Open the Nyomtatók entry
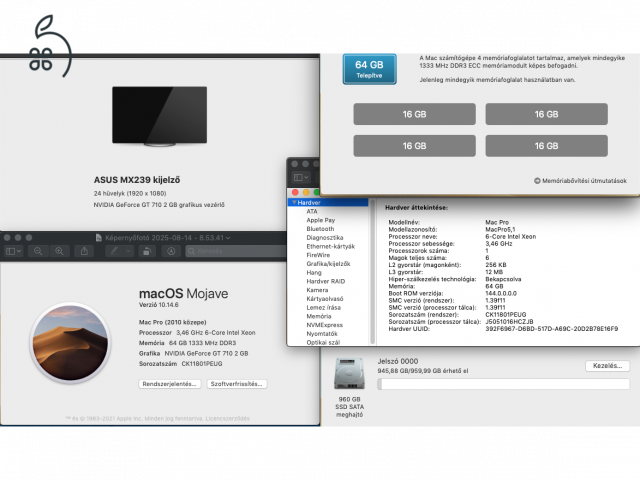The width and height of the screenshot is (640, 480). [x=322, y=334]
